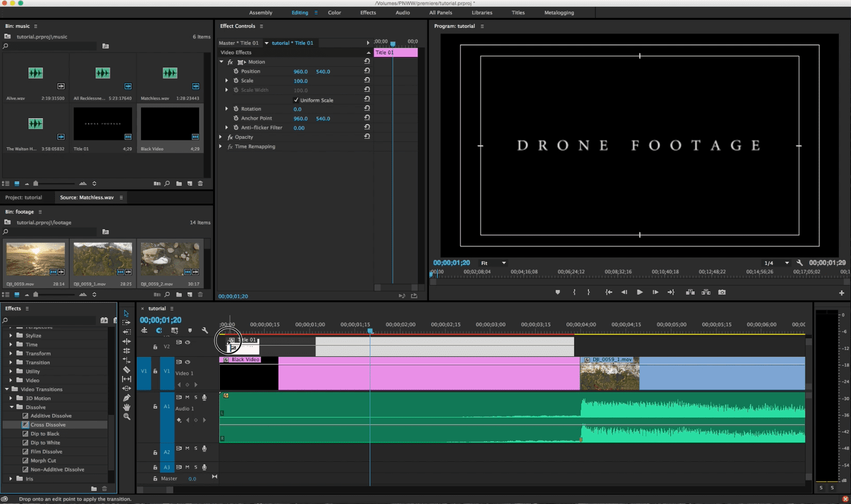Open the Fit zoom level dropdown

tap(494, 263)
